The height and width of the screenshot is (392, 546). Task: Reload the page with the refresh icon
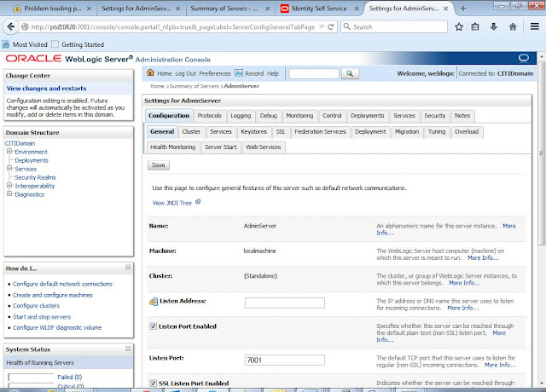click(331, 26)
